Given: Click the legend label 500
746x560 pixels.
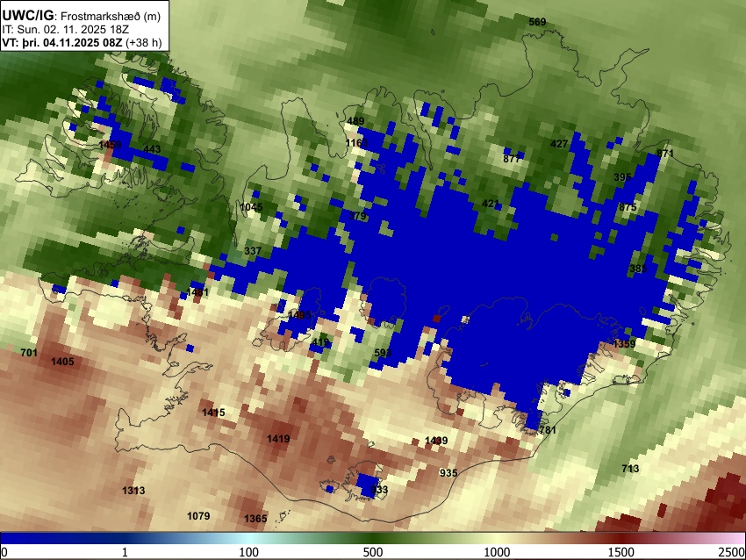Looking at the screenshot, I should (373, 552).
